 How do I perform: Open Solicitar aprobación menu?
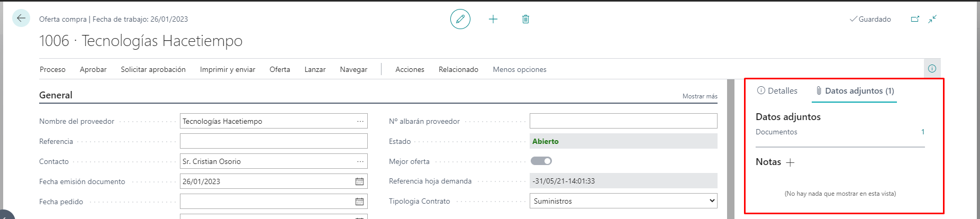(153, 69)
